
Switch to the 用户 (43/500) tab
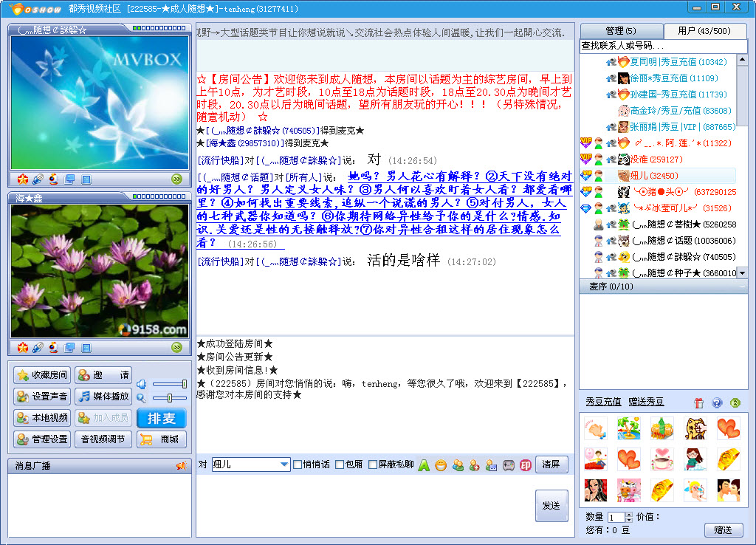(704, 31)
